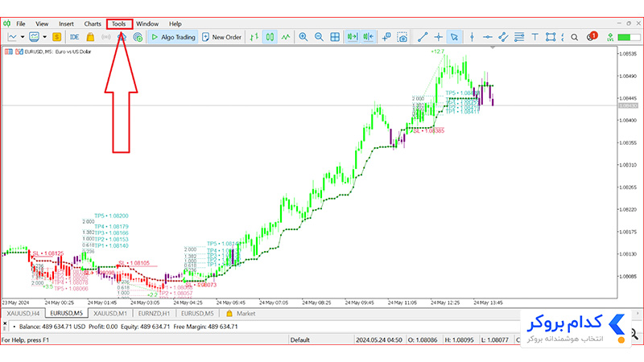Click the H: 1.08095 status value

(459, 339)
